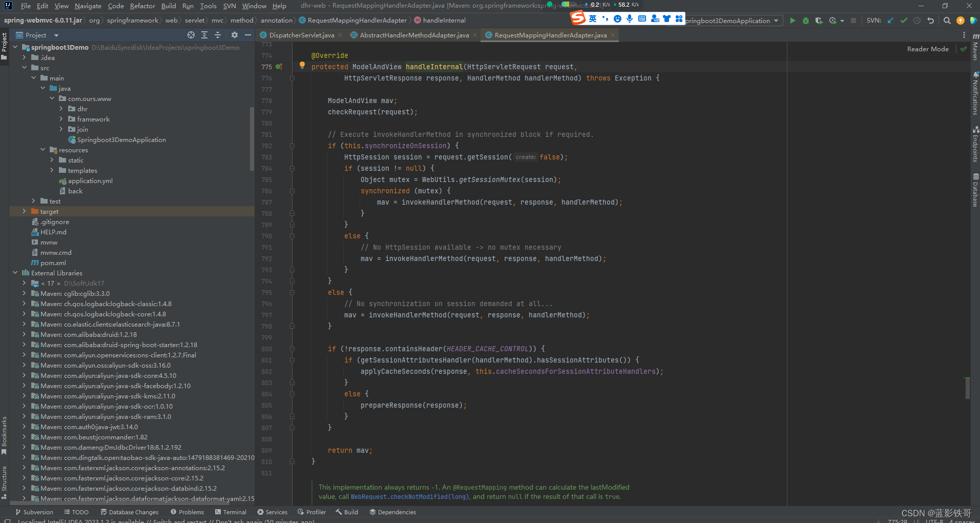The width and height of the screenshot is (980, 523).
Task: Open Sogou input microphone icon
Action: 630,18
